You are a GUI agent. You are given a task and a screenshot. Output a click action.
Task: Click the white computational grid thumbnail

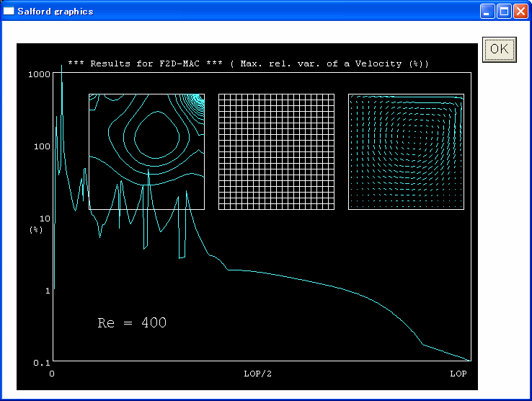[x=276, y=151]
